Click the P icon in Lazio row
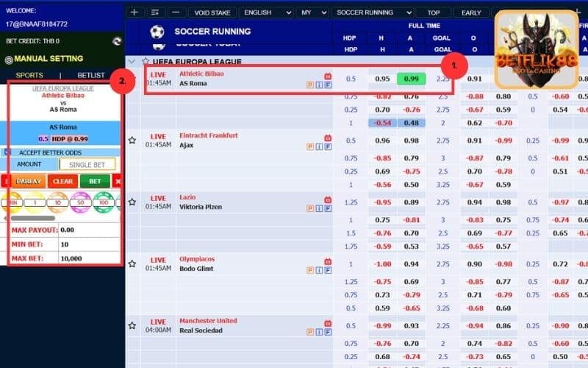The width and height of the screenshot is (588, 368). tap(310, 208)
